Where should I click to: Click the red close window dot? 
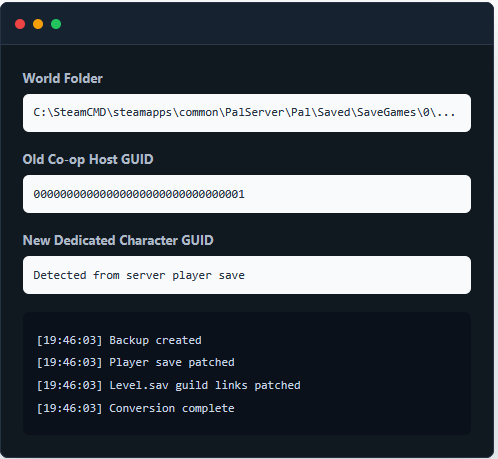[20, 24]
